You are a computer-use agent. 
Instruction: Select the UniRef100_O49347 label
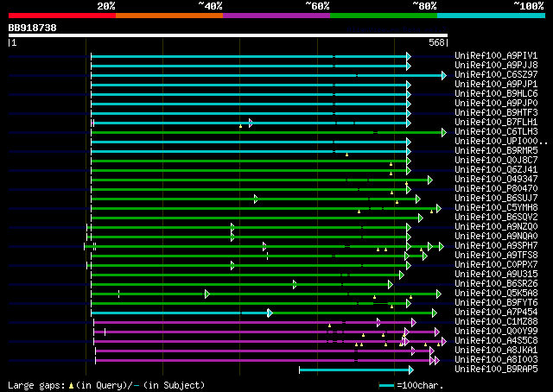pos(496,180)
